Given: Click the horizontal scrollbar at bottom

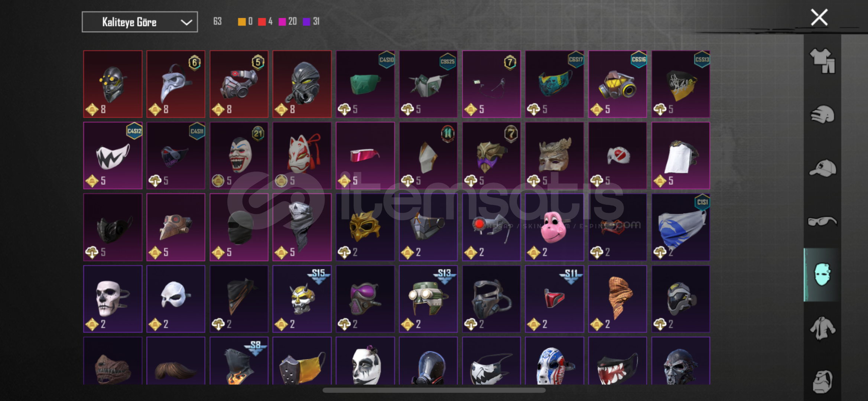Looking at the screenshot, I should (434, 390).
